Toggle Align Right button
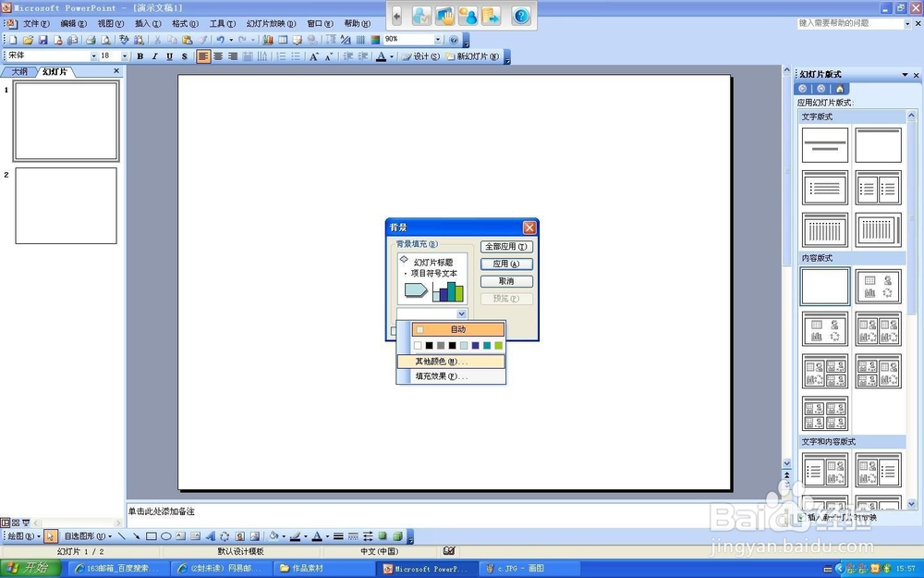 tap(233, 56)
